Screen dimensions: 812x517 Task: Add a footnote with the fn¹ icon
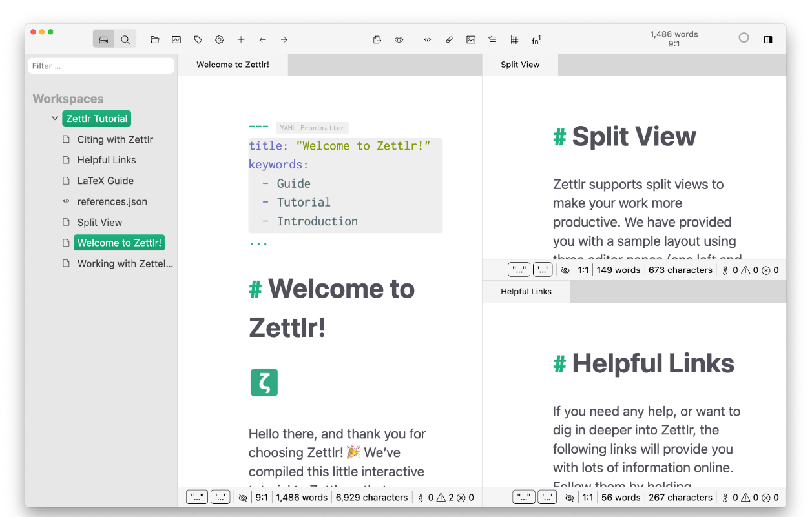tap(536, 39)
